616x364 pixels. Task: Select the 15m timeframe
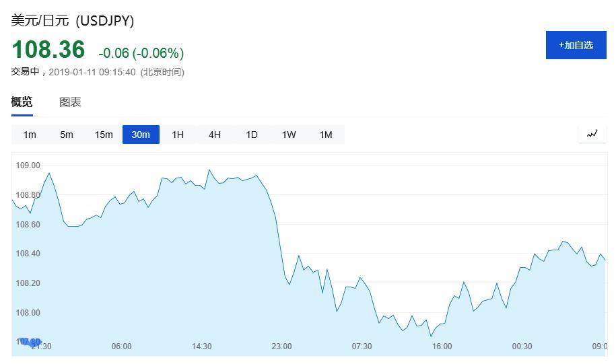point(104,135)
